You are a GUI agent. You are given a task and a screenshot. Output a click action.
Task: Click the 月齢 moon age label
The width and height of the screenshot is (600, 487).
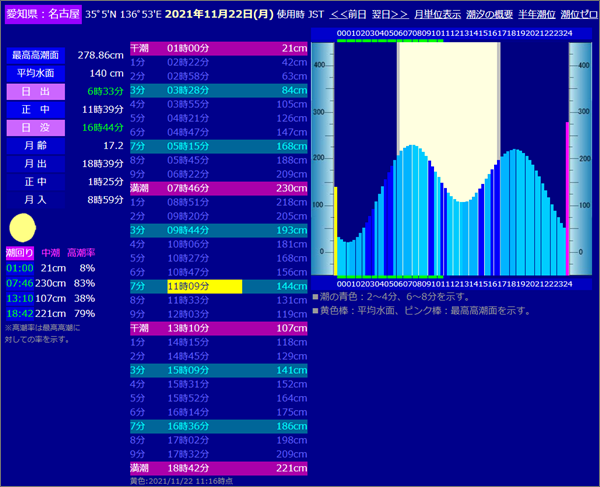[36, 146]
